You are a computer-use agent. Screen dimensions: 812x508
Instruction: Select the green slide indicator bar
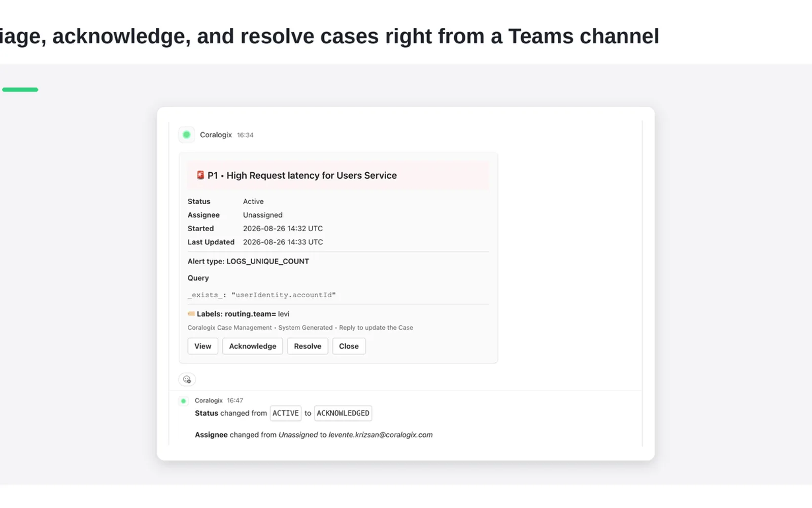tap(20, 90)
